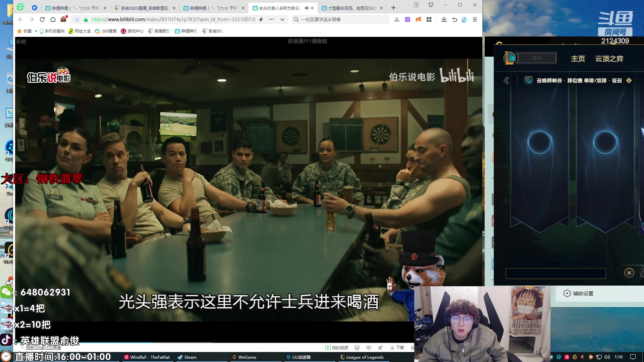Open the browser home page icon
The image size is (644, 362).
point(53,19)
